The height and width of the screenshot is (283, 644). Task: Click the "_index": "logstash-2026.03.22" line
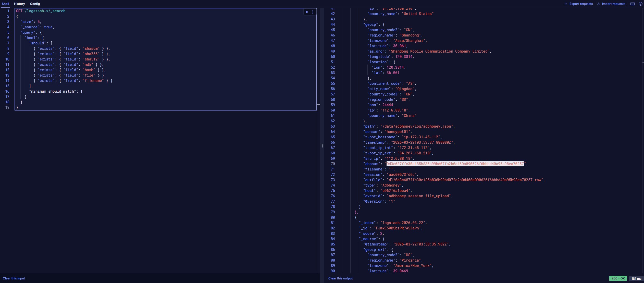pyautogui.click(x=393, y=223)
